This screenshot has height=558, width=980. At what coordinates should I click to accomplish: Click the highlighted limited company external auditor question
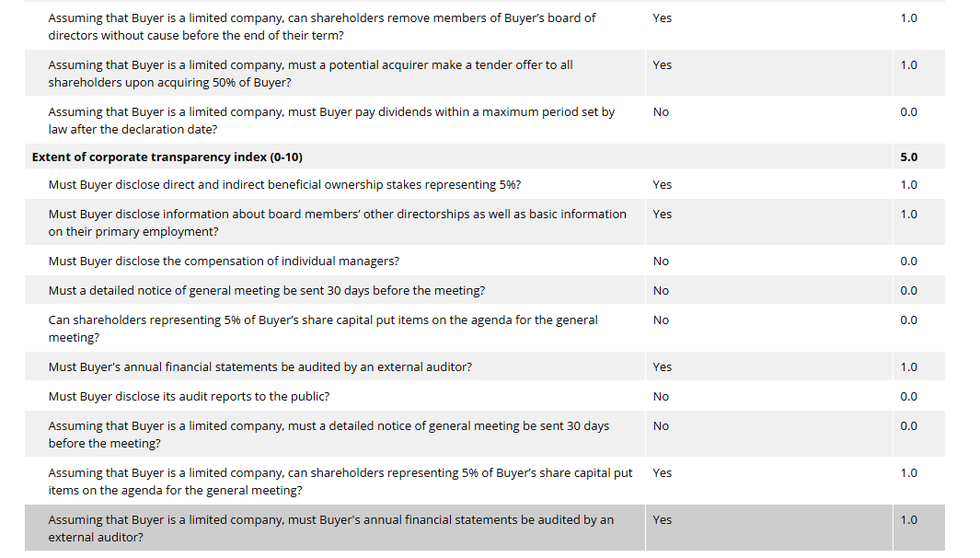[330, 528]
